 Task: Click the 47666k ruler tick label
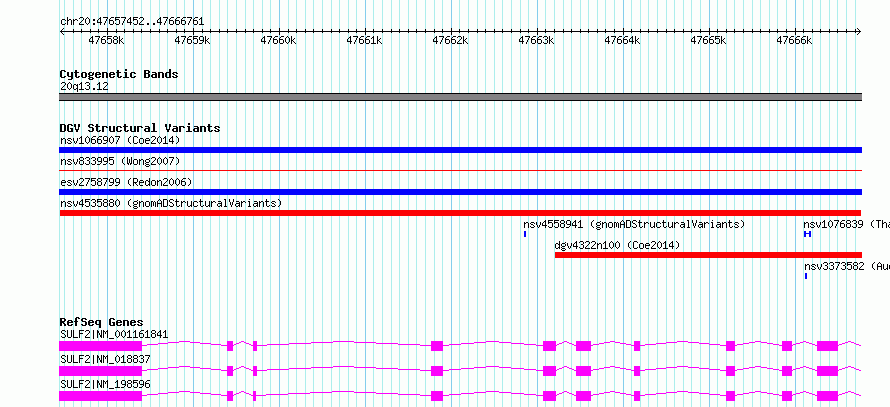795,41
